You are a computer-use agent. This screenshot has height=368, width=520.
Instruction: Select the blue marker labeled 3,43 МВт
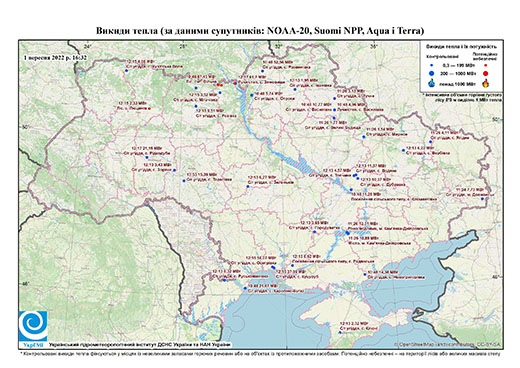click(x=174, y=170)
